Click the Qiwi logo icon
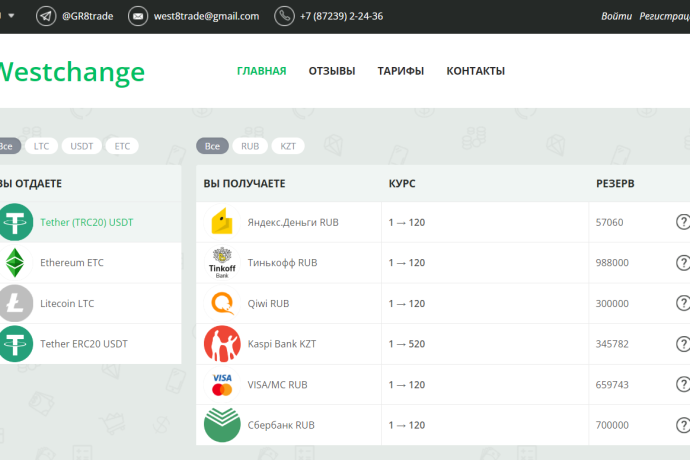 [222, 303]
